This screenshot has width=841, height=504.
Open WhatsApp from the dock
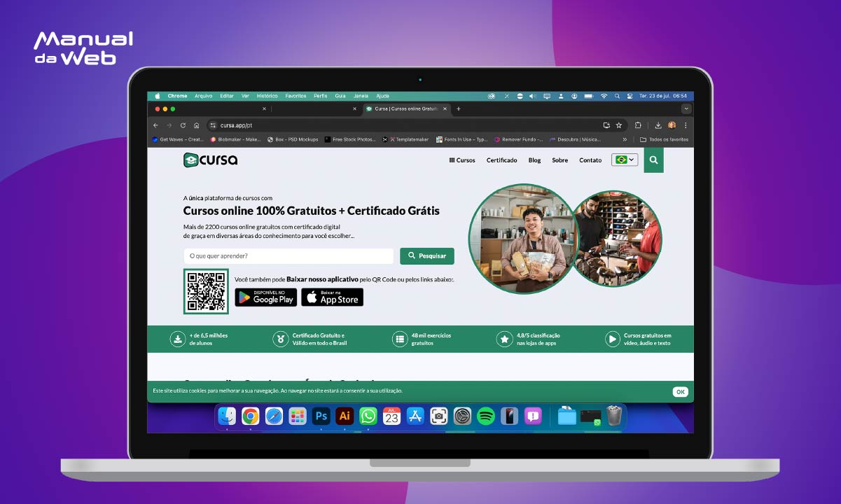[368, 416]
